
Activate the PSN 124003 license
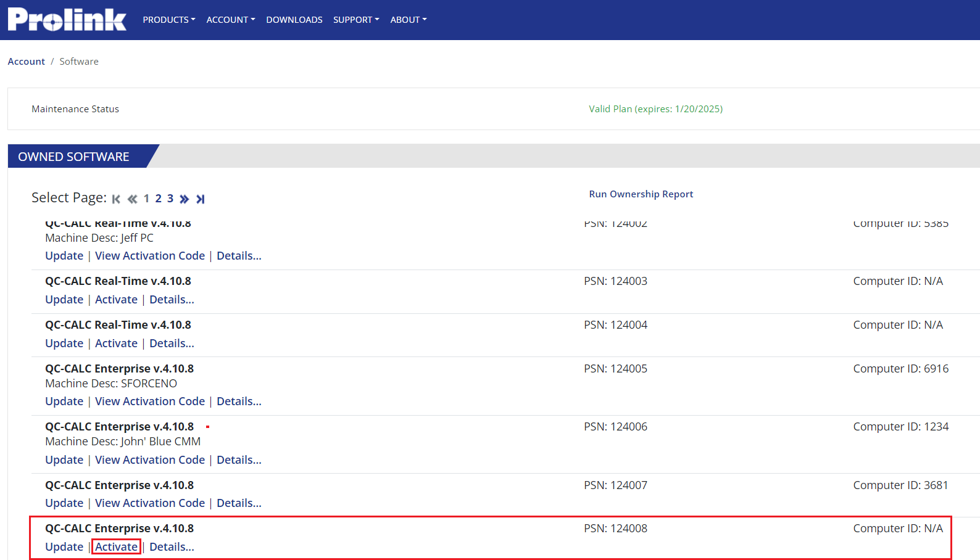pyautogui.click(x=116, y=299)
